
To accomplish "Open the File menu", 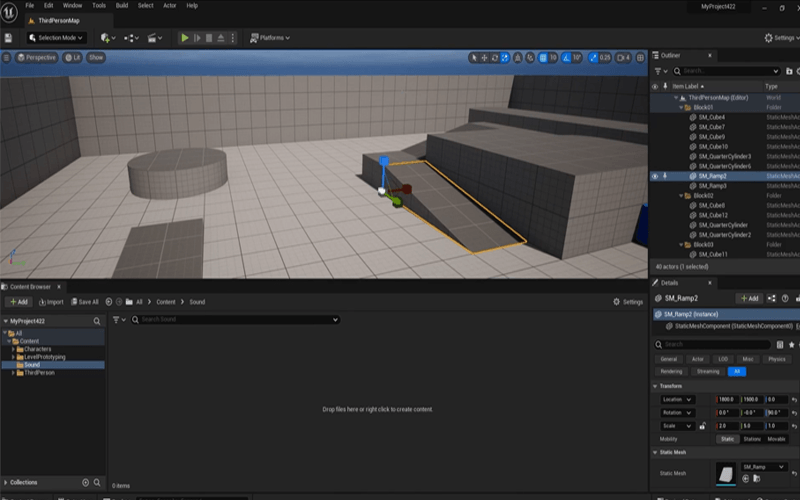I will (30, 6).
